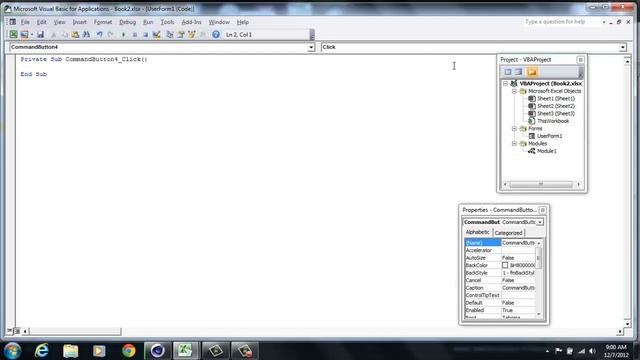
Task: Click the 'Type a question for help' box
Action: pos(561,22)
